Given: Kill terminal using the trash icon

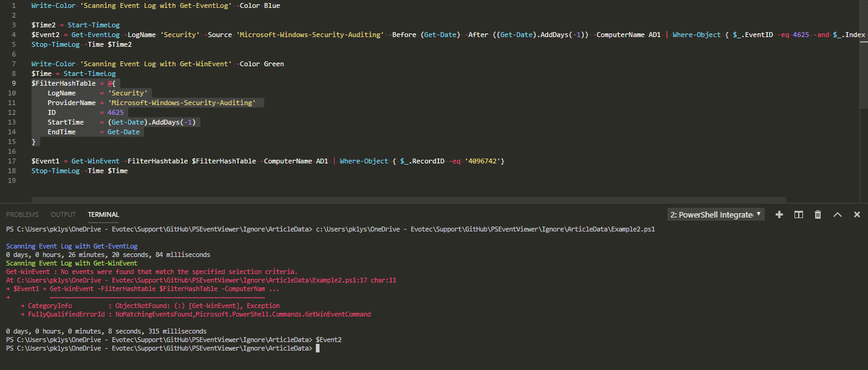Looking at the screenshot, I should click(x=818, y=214).
